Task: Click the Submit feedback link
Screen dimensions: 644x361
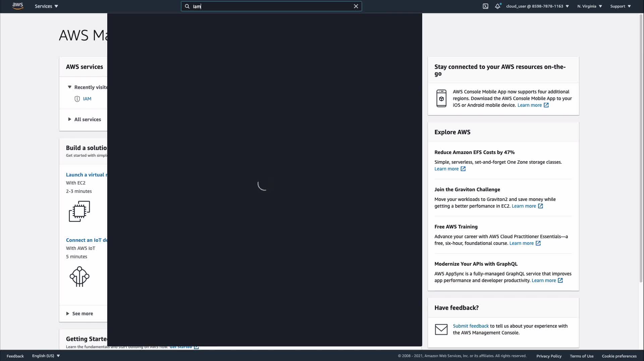Action: pos(471,326)
